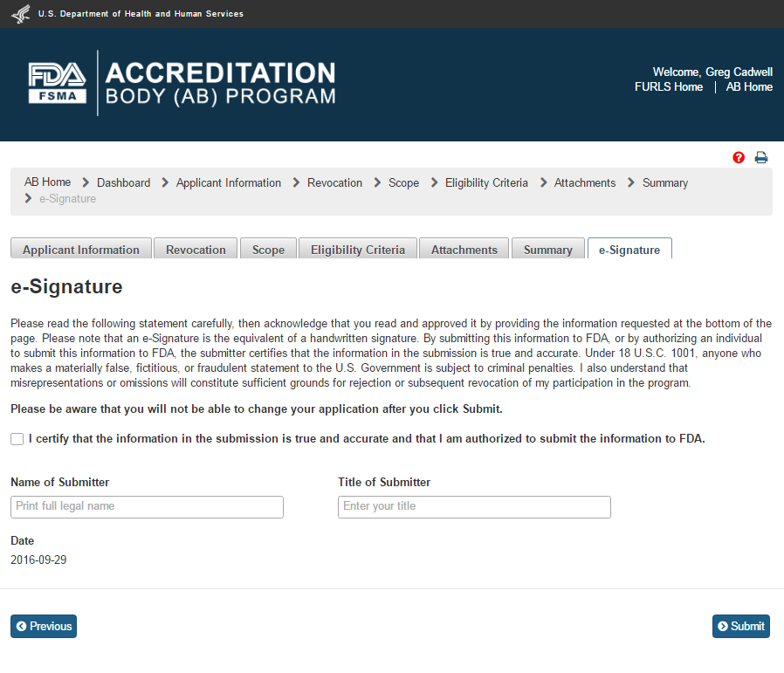Check the certification acknowledgment checkbox
784x673 pixels.
point(17,439)
